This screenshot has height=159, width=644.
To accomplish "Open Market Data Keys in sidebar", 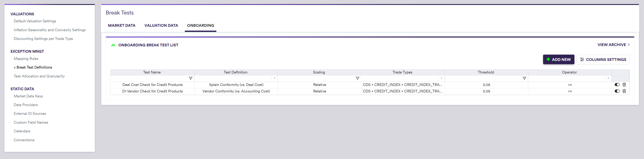I will (x=28, y=96).
